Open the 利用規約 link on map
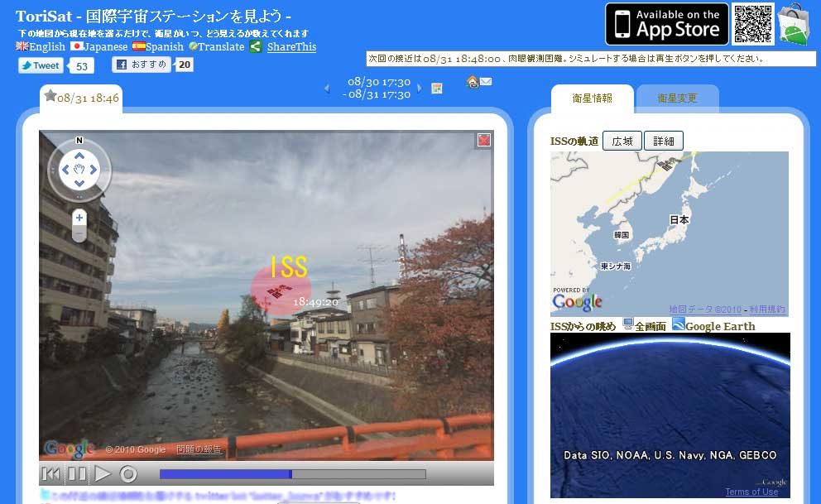 [767, 310]
